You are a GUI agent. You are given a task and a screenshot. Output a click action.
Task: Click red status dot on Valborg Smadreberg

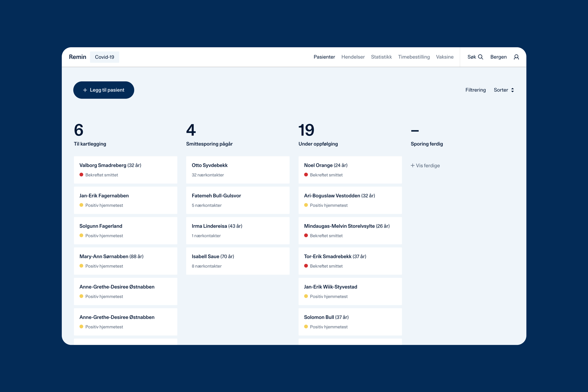point(81,175)
